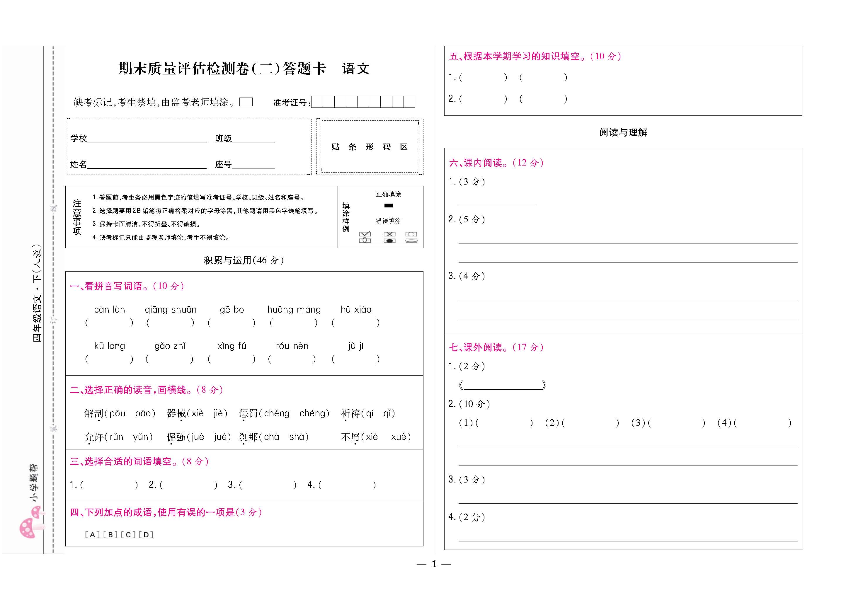
Task: Click blank under pinyin càn làn
Action: coord(109,323)
